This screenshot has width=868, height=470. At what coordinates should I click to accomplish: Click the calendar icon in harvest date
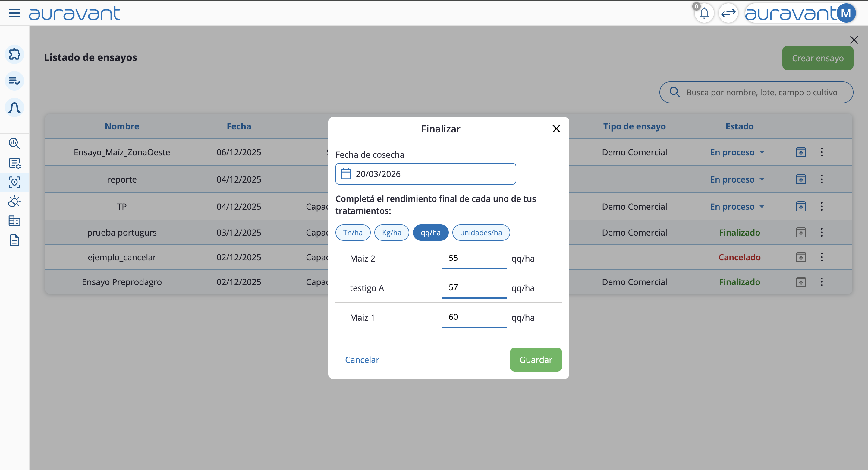[x=346, y=174]
